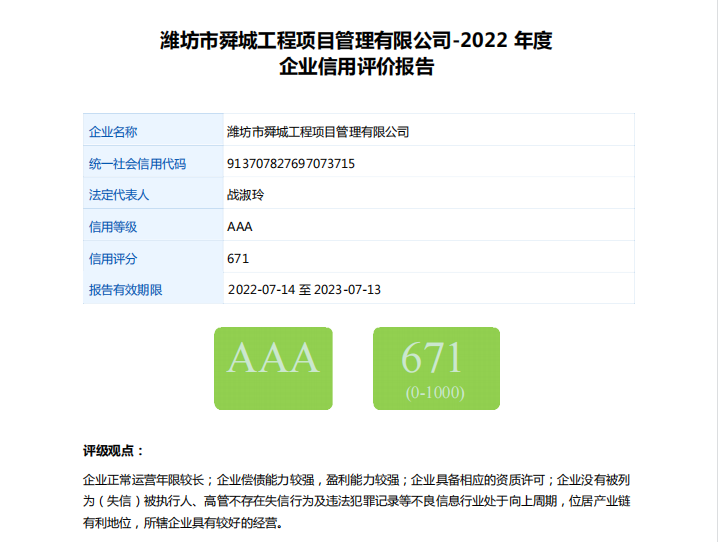This screenshot has width=718, height=542.
Task: Click paragraph line starting 企业正常运营年限较长
Action: pos(356,480)
